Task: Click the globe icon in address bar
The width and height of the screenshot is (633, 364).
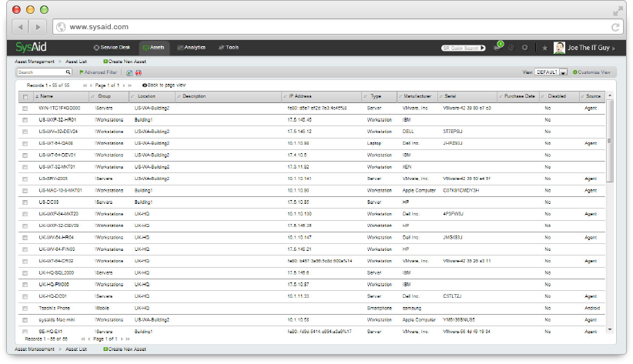Action: click(x=61, y=27)
